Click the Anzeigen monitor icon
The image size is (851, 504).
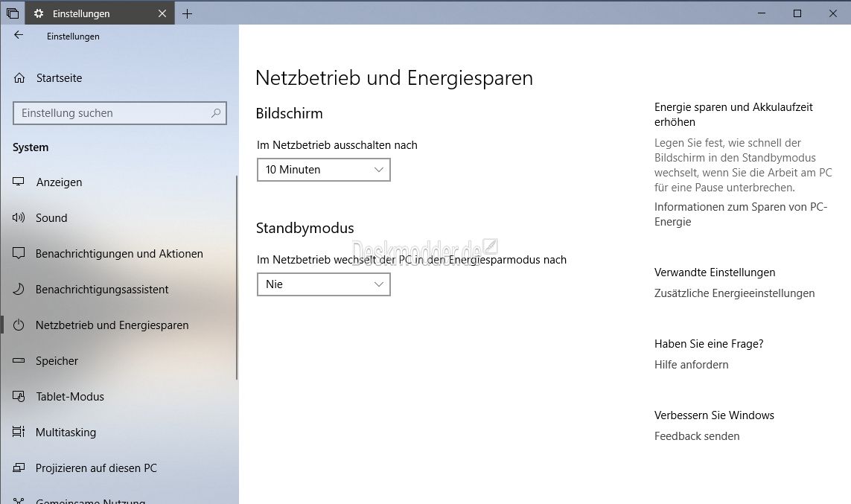19,182
